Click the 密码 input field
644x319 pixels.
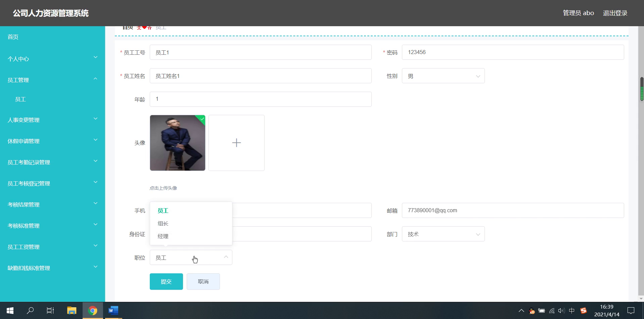click(x=513, y=52)
